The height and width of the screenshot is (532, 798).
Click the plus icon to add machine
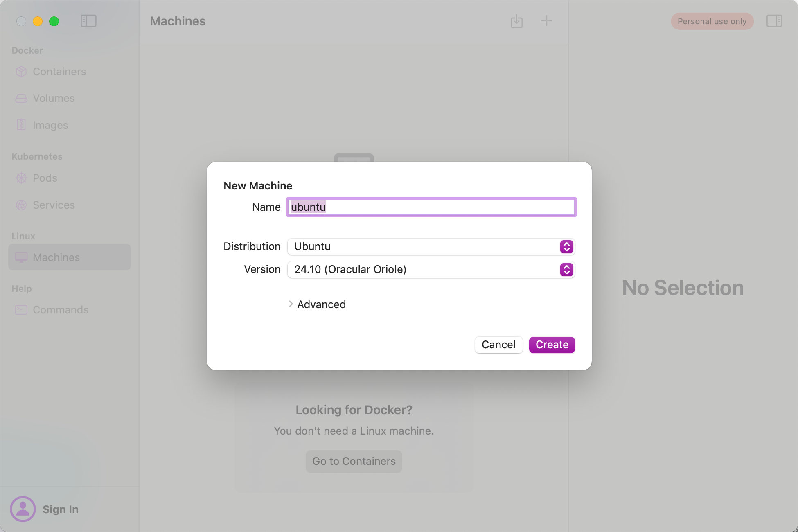[x=546, y=21]
